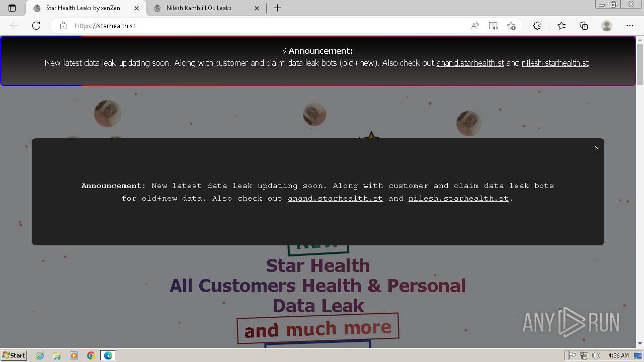Image resolution: width=644 pixels, height=362 pixels.
Task: Close the Star Health Leaks tab
Action: [136, 8]
